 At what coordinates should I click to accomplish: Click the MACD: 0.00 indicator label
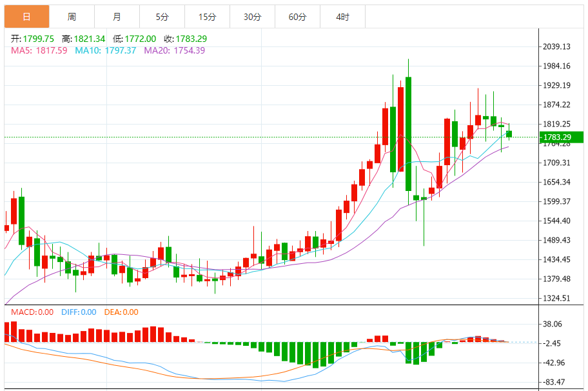coord(32,312)
